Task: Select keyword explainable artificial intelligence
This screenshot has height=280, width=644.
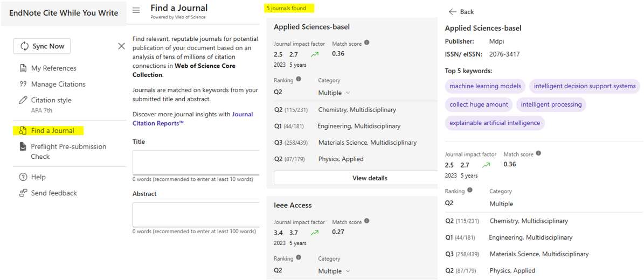Action: pos(495,123)
